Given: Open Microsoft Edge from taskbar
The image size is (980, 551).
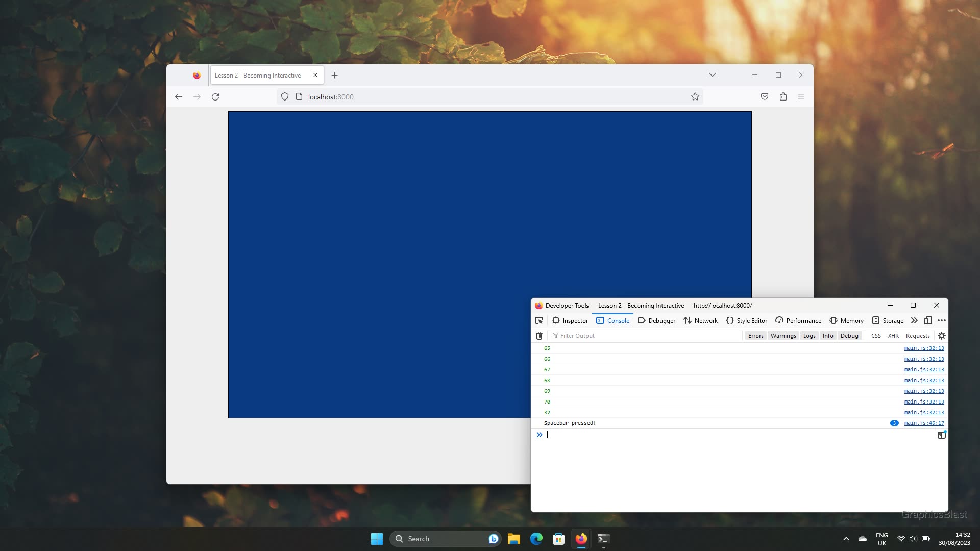Looking at the screenshot, I should (536, 539).
